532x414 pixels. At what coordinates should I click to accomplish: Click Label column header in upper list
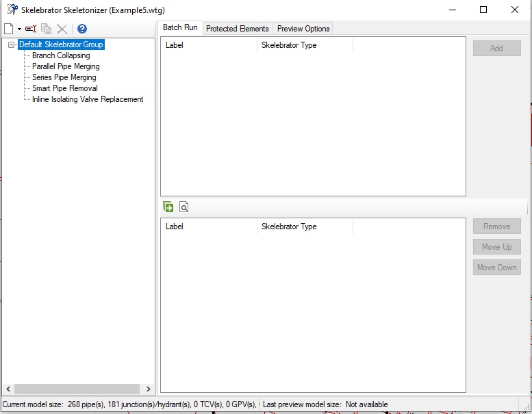tap(209, 45)
